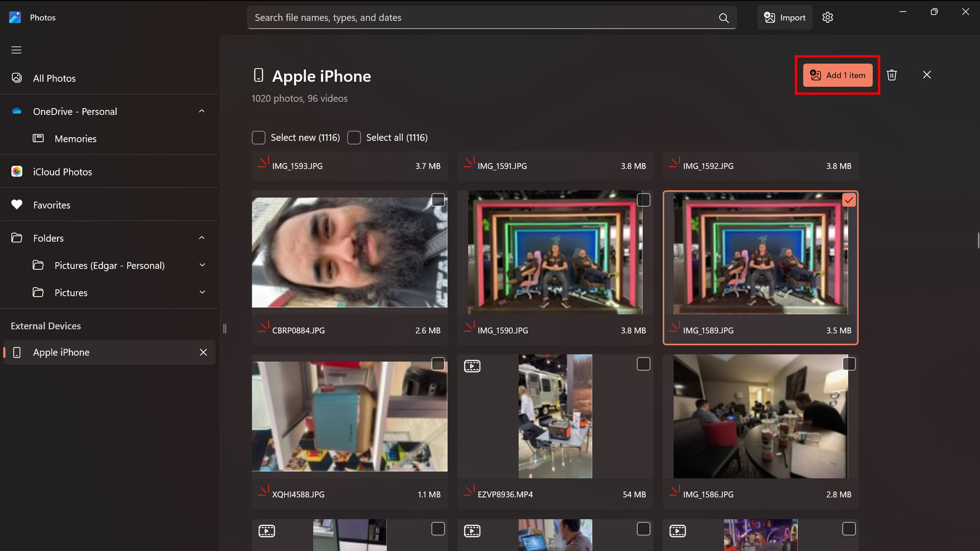Image resolution: width=980 pixels, height=551 pixels.
Task: Close the Apple iPhone import panel
Action: (x=927, y=75)
